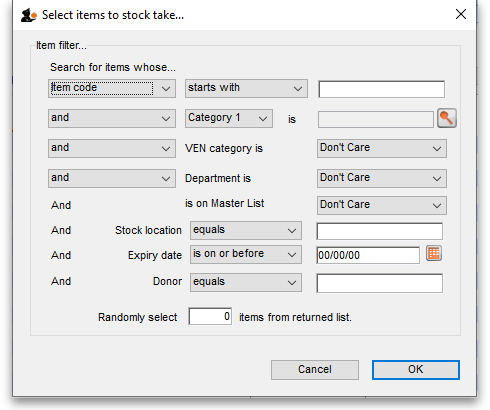The width and height of the screenshot is (490, 410).
Task: Click the mSupply app icon in title bar
Action: [28, 15]
